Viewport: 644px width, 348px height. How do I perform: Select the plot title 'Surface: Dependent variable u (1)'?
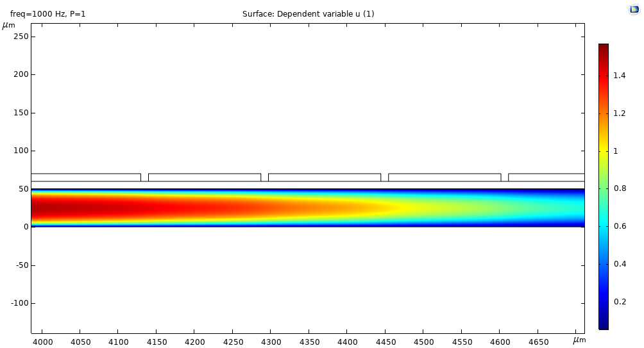tap(308, 14)
